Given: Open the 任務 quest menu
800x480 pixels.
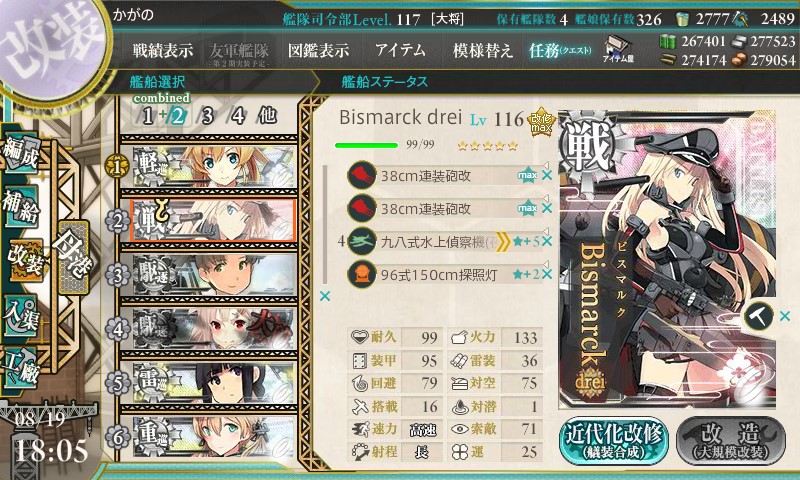Looking at the screenshot, I should pyautogui.click(x=560, y=50).
